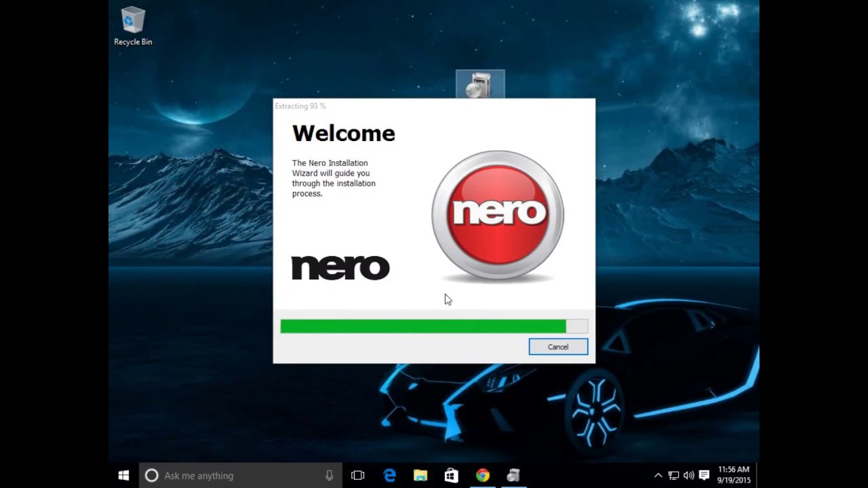Viewport: 868px width, 488px height.
Task: Switch to Google Chrome in taskbar
Action: (482, 475)
